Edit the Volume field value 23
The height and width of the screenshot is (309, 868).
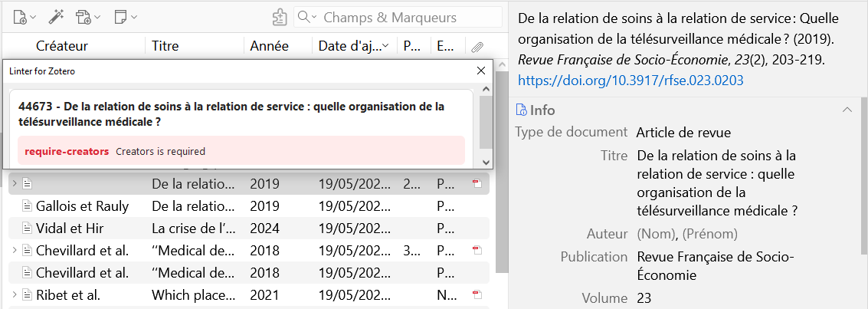pos(644,298)
